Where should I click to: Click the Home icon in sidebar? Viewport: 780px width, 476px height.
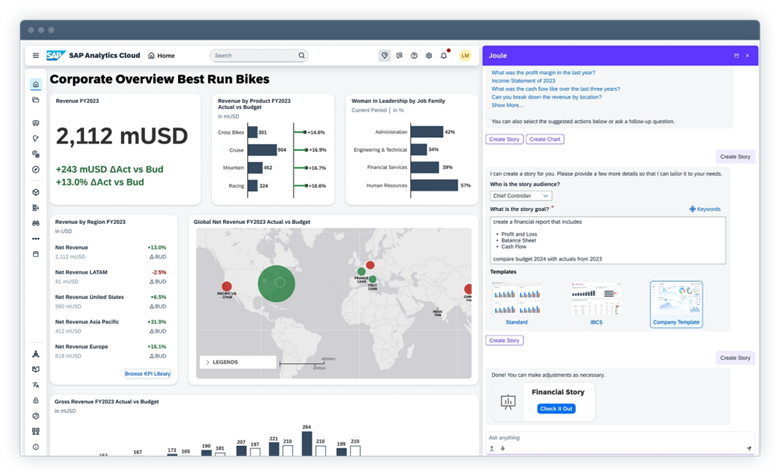pyautogui.click(x=36, y=85)
